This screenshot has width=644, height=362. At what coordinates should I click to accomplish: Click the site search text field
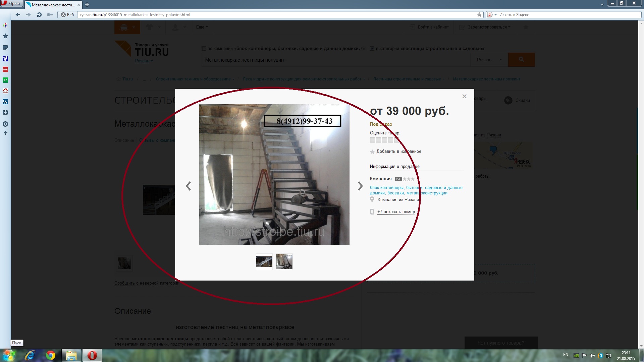tap(336, 60)
